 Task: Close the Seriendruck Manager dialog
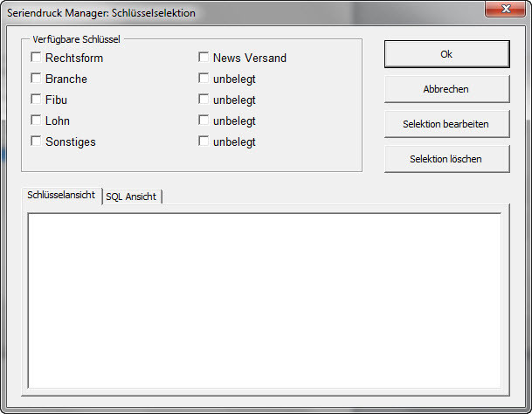506,9
